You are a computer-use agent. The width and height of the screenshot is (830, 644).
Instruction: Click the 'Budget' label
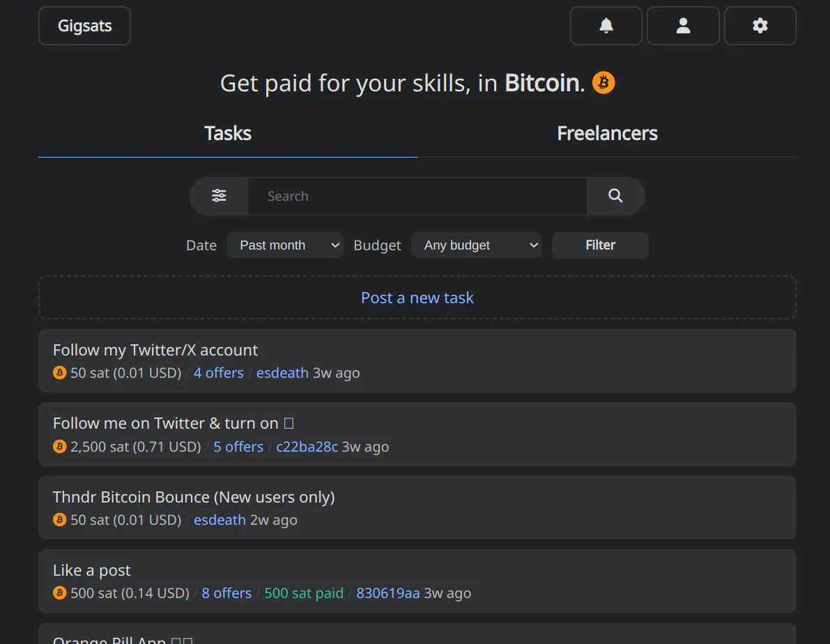[x=377, y=245]
